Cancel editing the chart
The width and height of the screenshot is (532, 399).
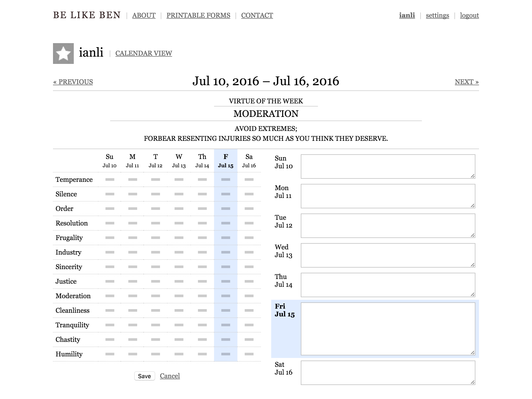[x=170, y=376]
